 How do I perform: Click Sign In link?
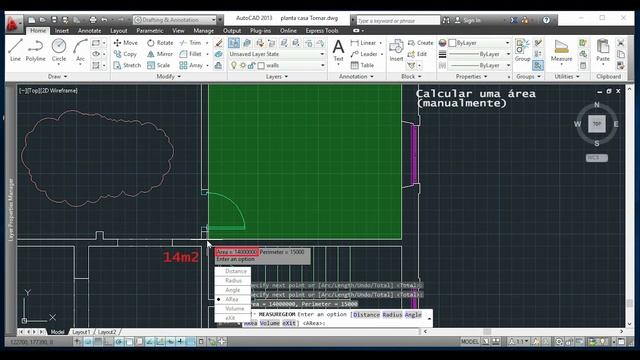(468, 20)
